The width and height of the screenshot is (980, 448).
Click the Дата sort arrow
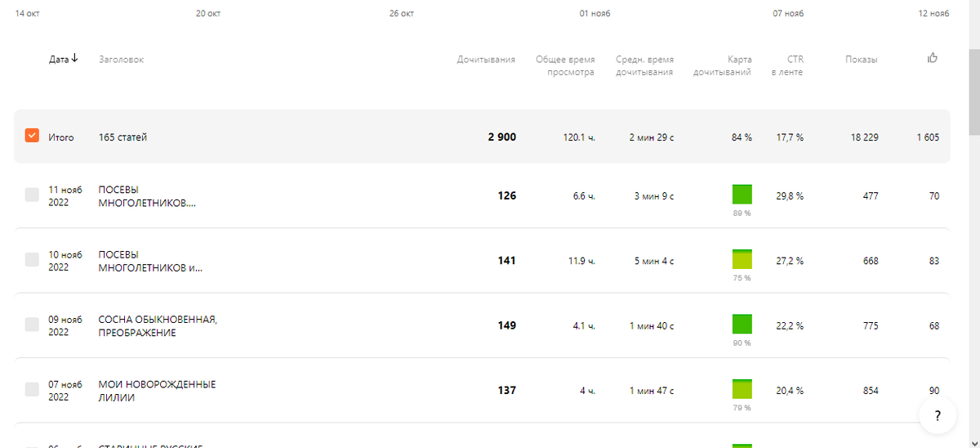coord(75,58)
